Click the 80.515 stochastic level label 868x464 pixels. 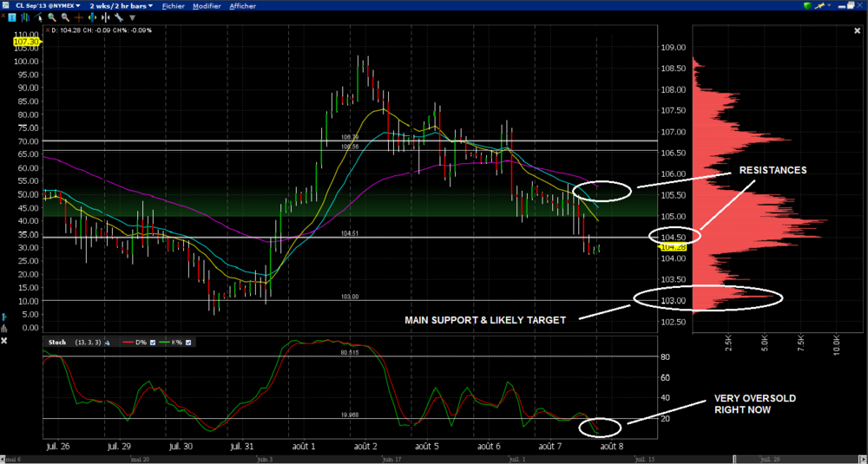(350, 352)
